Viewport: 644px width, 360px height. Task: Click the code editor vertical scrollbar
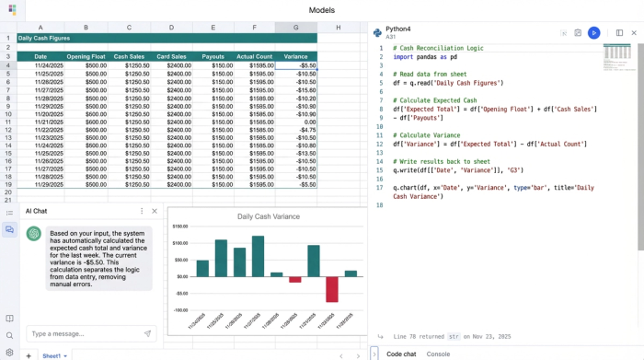(x=640, y=146)
